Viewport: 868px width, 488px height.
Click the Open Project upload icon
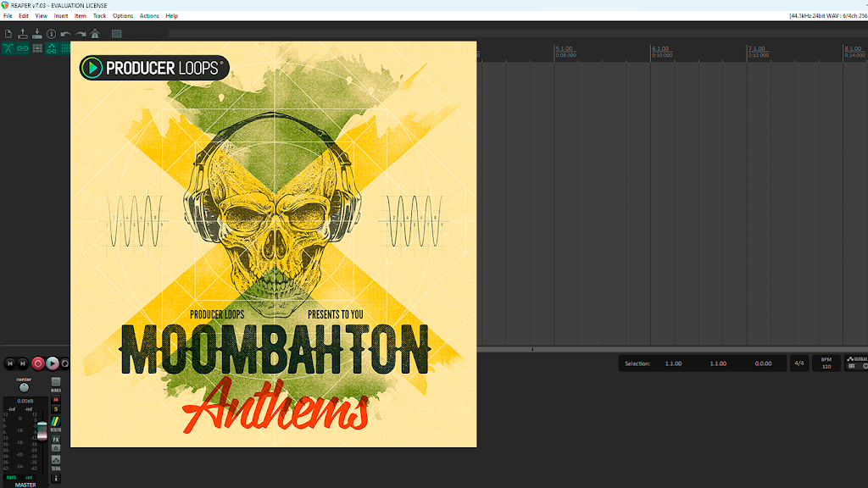[x=23, y=34]
